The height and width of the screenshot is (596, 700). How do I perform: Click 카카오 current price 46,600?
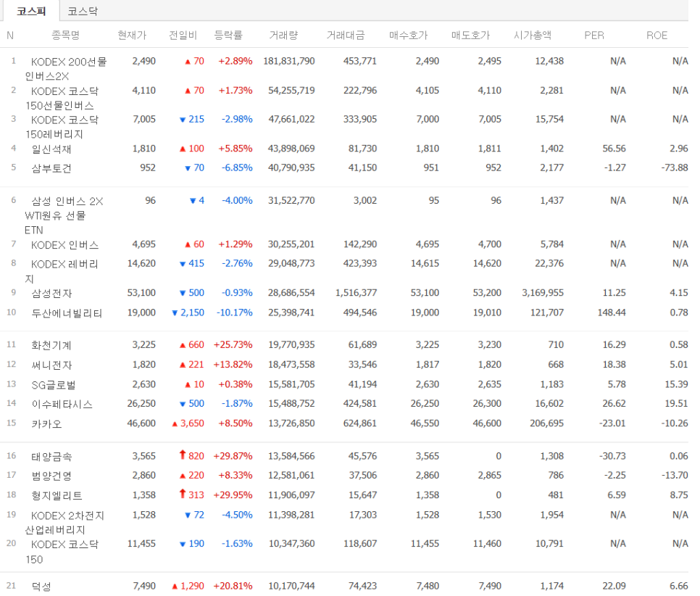(141, 423)
